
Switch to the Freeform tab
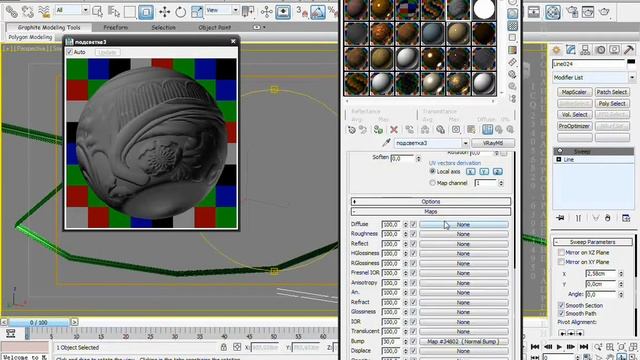point(116,27)
